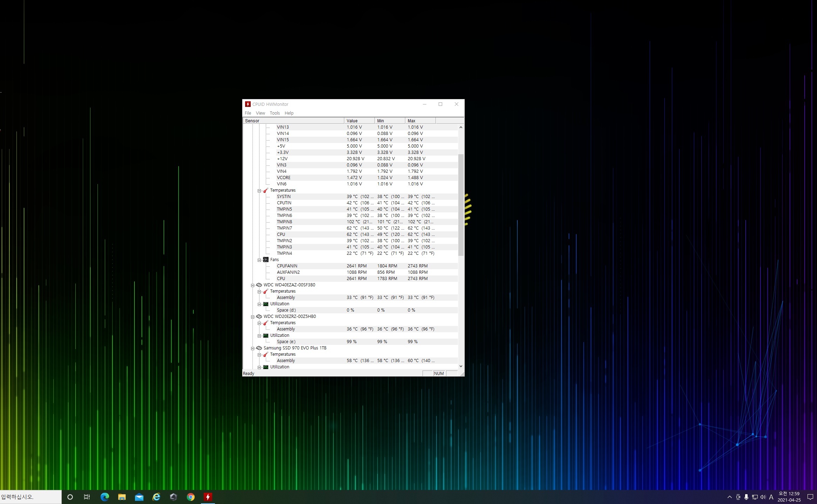Click the WDC WD40EZAZ hard drive icon
Screen dimensions: 817x504
[259, 285]
